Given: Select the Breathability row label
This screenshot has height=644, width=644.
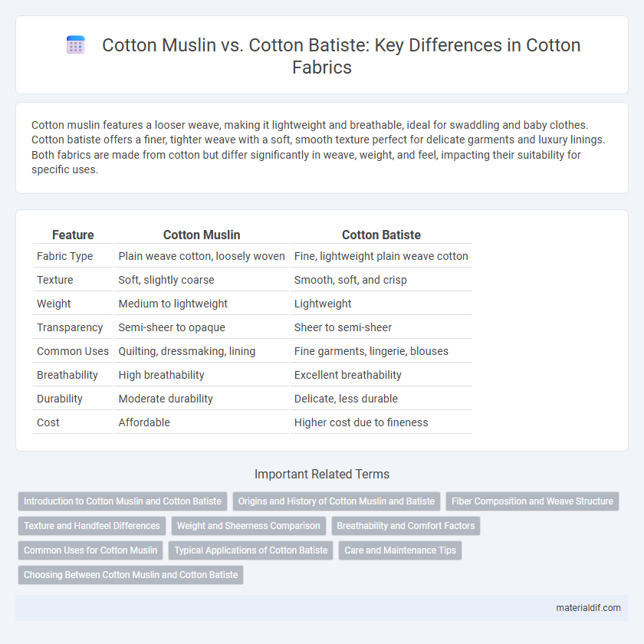Looking at the screenshot, I should [x=67, y=375].
